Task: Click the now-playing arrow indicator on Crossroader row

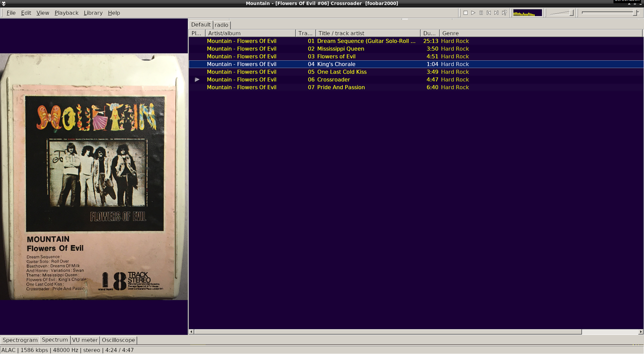Action: tap(197, 79)
